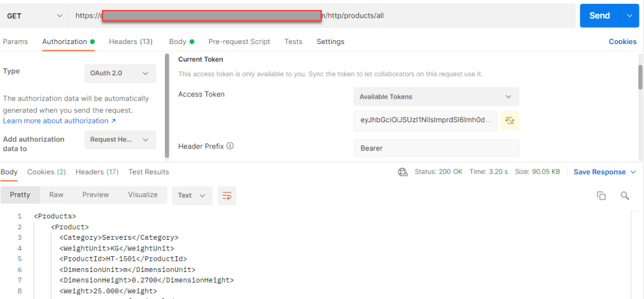The height and width of the screenshot is (299, 644).
Task: Follow the Learn more about authorization link
Action: [x=59, y=121]
